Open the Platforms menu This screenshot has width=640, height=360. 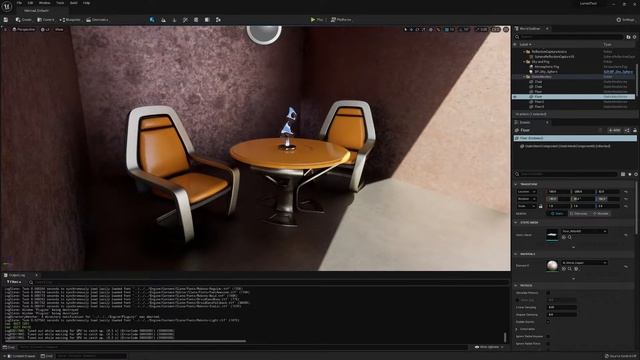click(341, 20)
